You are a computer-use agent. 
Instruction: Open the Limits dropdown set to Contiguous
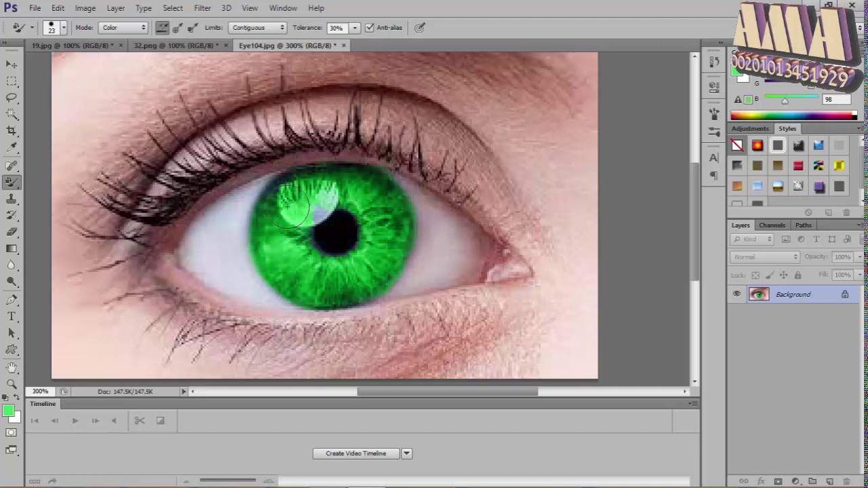pos(257,28)
